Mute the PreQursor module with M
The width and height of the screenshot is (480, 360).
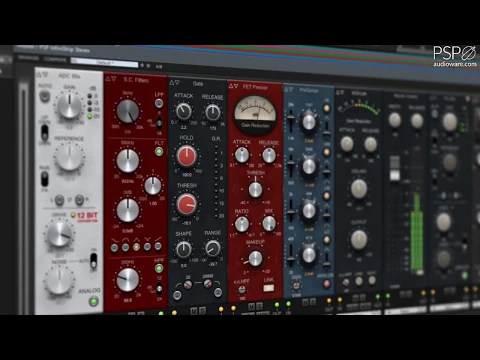tap(305, 302)
